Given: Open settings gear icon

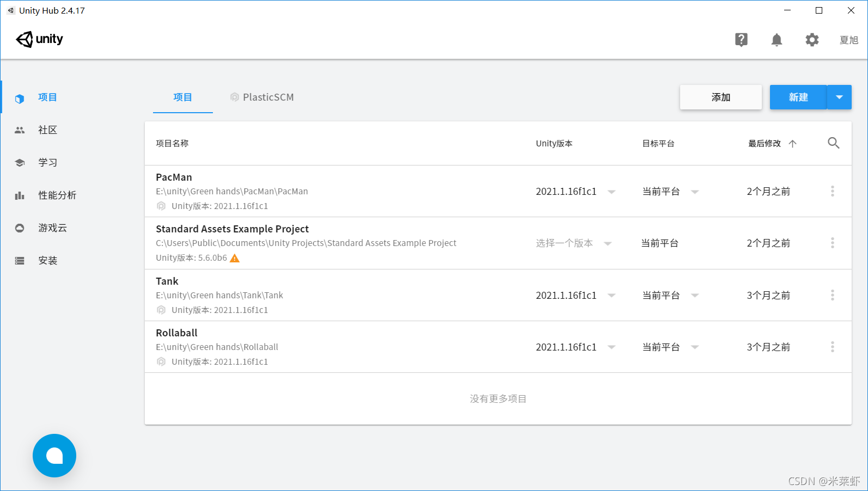Looking at the screenshot, I should pos(812,40).
